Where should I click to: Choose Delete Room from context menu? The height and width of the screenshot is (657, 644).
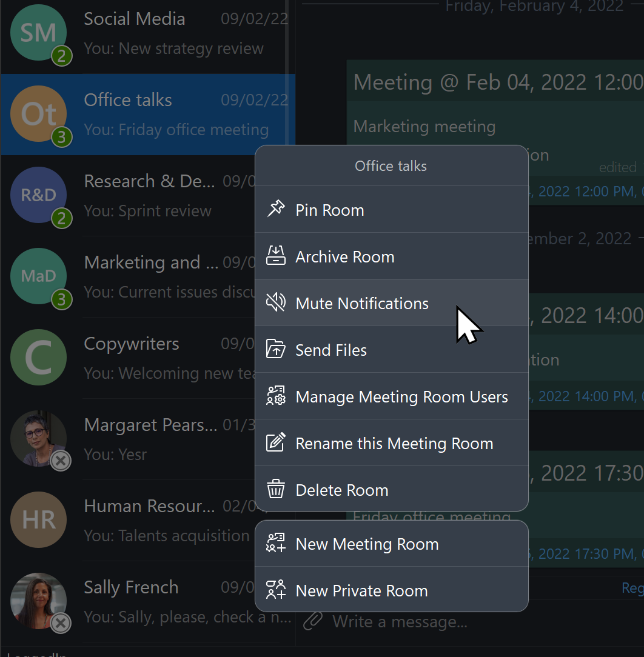pos(392,489)
